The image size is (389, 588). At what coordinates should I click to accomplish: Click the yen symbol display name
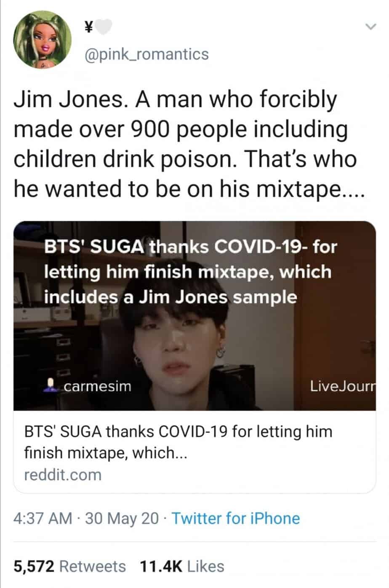[88, 28]
